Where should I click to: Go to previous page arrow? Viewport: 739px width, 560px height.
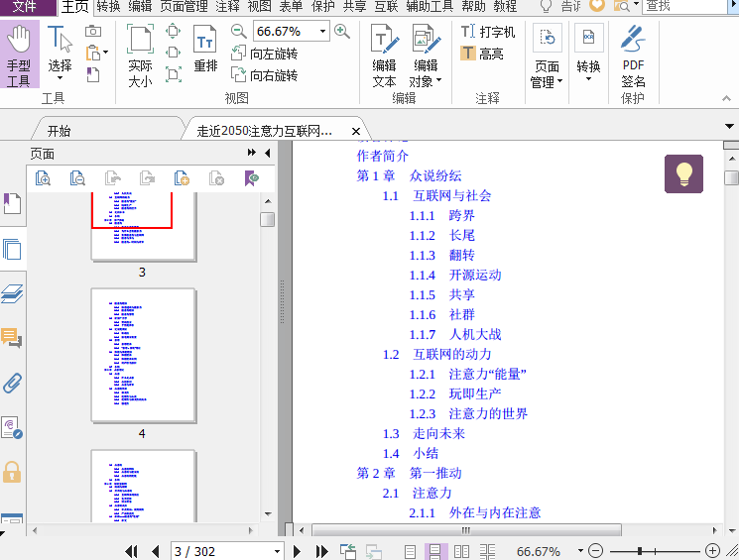point(156,551)
